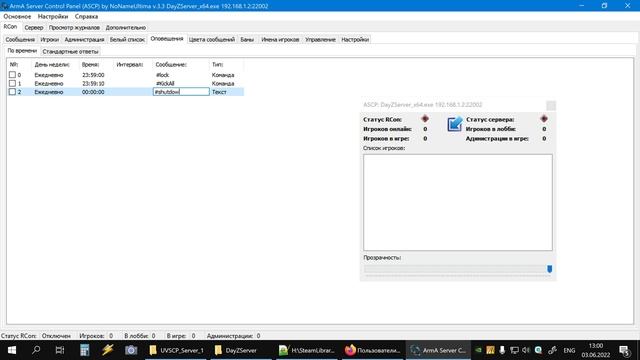Click the RCon status indicator in ASCP widget
640x360 pixels.
coord(425,119)
